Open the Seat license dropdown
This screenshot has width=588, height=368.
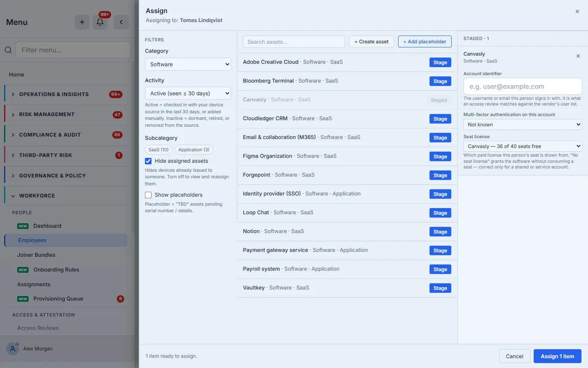[x=523, y=146]
